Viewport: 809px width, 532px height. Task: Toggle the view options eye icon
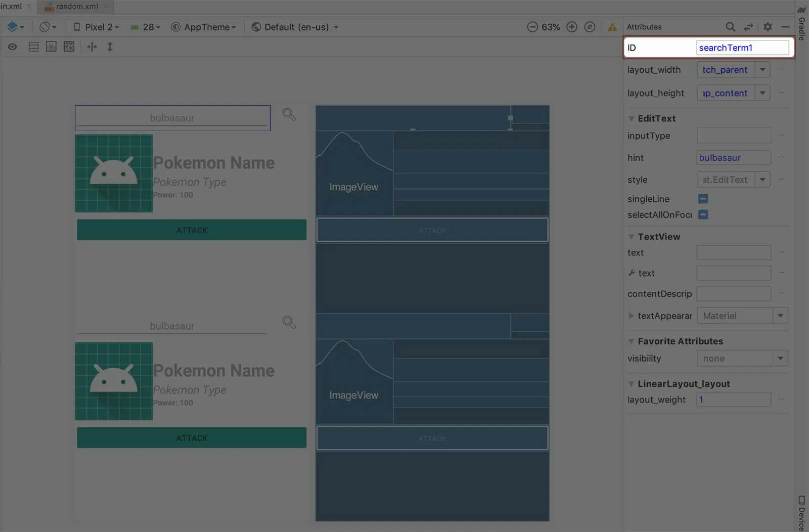(13, 47)
